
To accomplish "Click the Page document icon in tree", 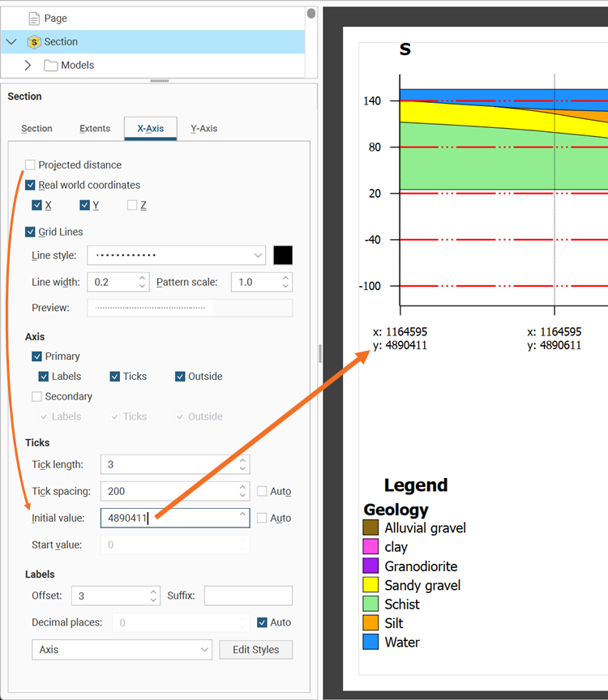I will pos(33,18).
